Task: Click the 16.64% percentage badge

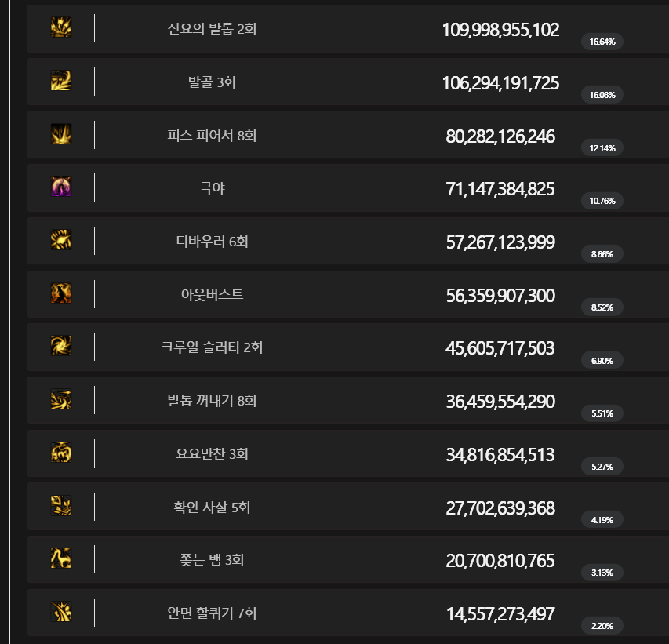Action: click(x=602, y=42)
